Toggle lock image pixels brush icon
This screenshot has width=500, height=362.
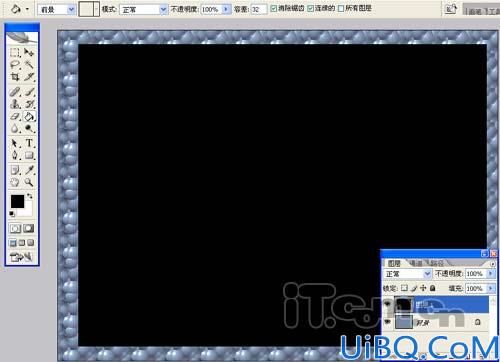tap(414, 288)
